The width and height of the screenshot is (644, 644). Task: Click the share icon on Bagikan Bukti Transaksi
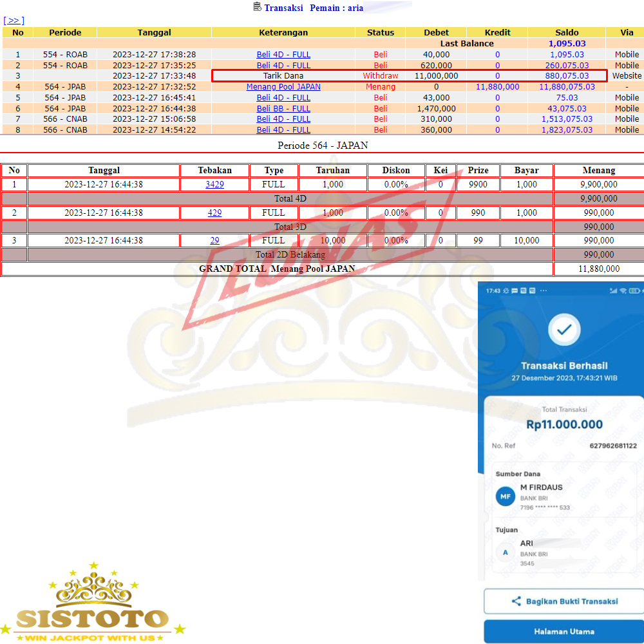[x=516, y=601]
